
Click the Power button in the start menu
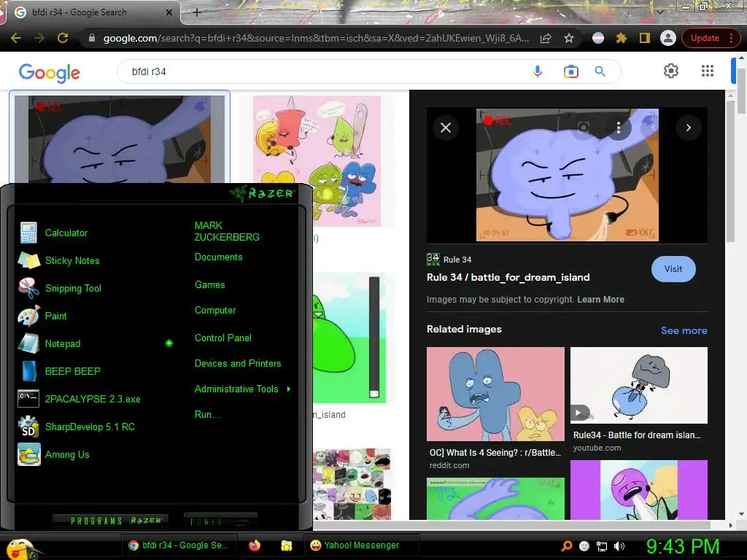(220, 521)
